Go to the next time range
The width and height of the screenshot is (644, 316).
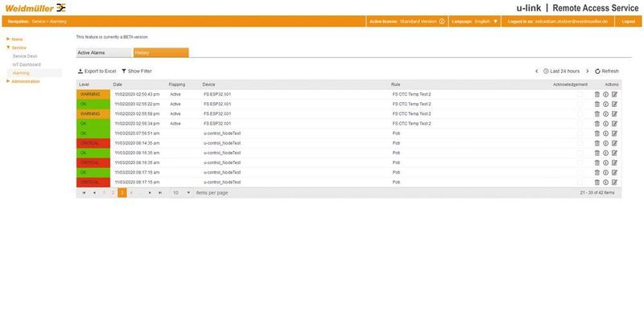(x=588, y=72)
